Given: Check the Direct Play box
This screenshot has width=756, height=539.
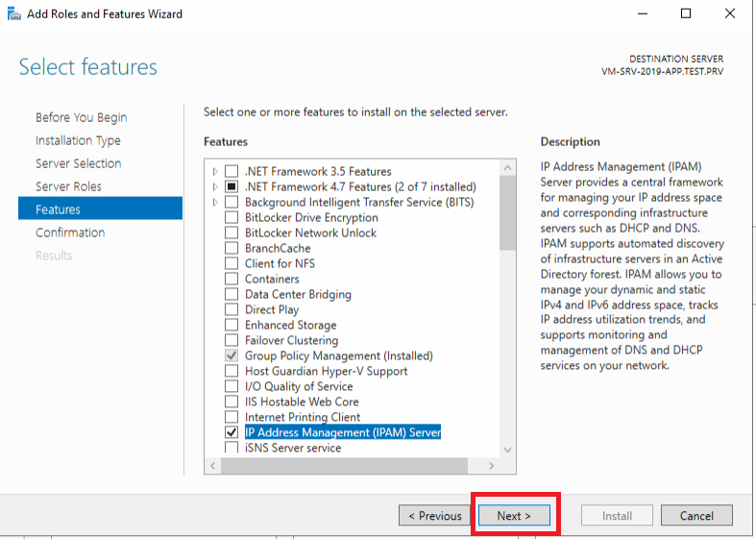Looking at the screenshot, I should 232,310.
